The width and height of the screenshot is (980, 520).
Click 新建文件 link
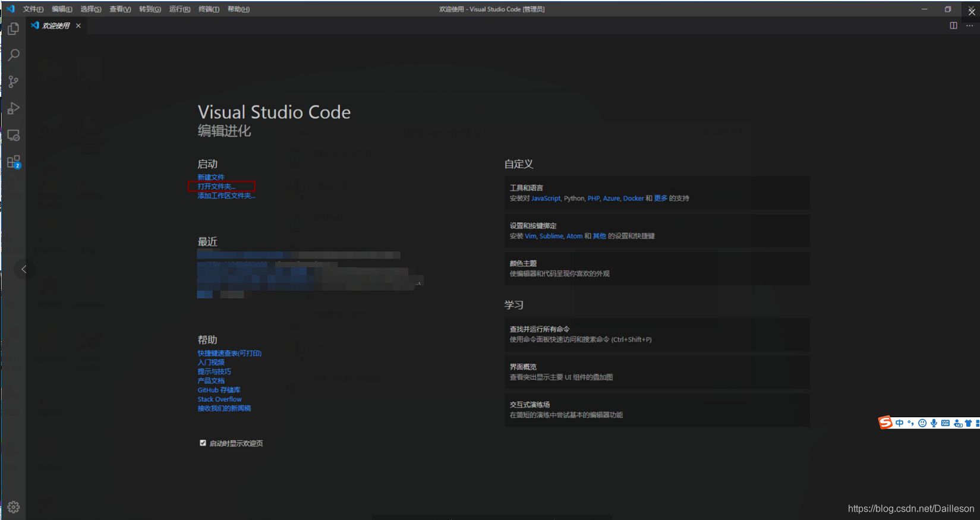click(211, 177)
